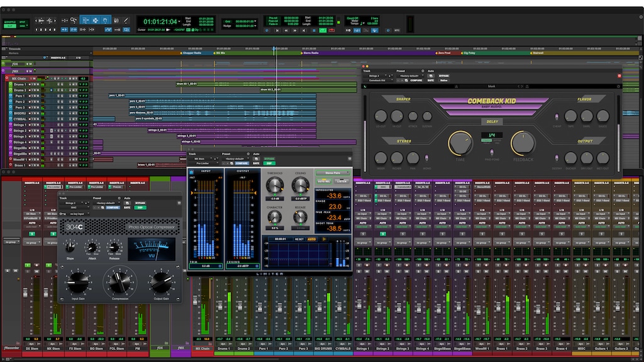This screenshot has height=362, width=644.
Task: Adjust the limiter THRESHOLD knob
Action: (275, 185)
